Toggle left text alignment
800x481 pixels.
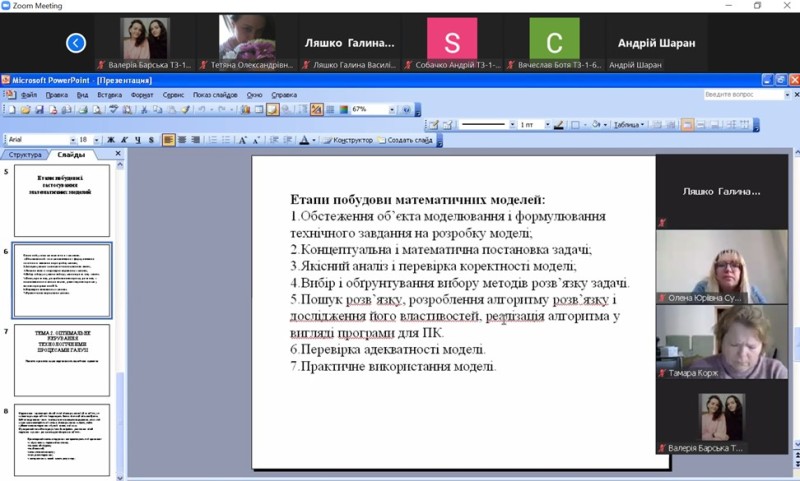(x=169, y=140)
